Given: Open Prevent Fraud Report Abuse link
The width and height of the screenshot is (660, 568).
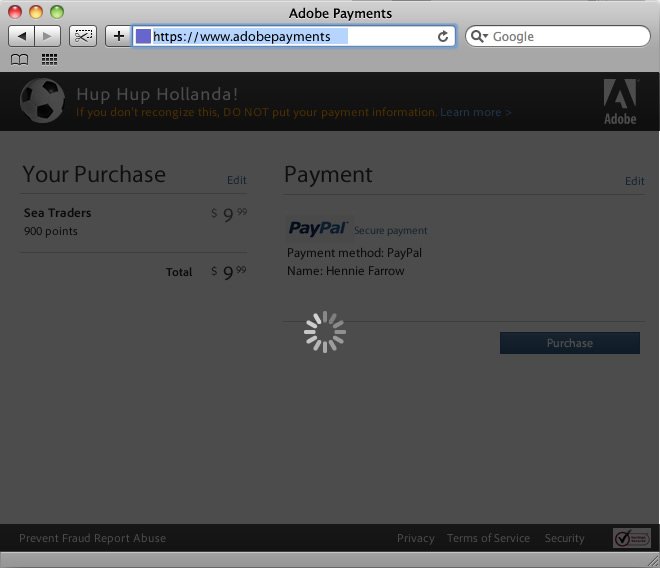Looking at the screenshot, I should pos(93,538).
